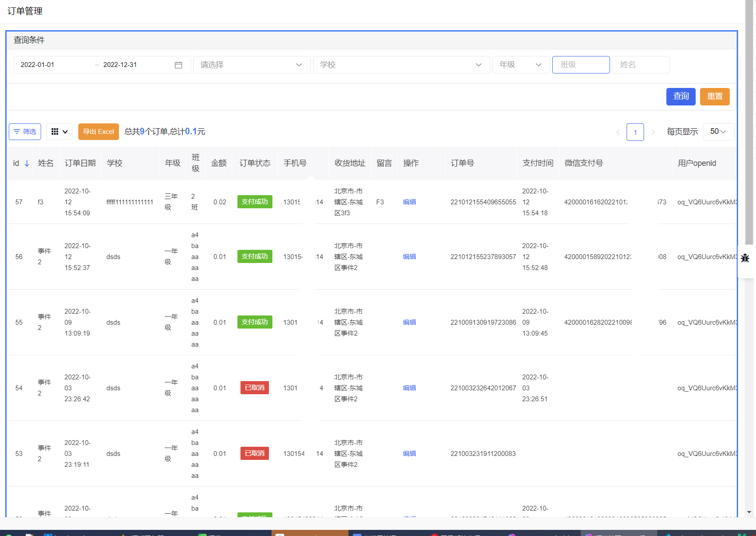Expand the 学校 dropdown
Viewport: 756px width, 536px height.
401,65
